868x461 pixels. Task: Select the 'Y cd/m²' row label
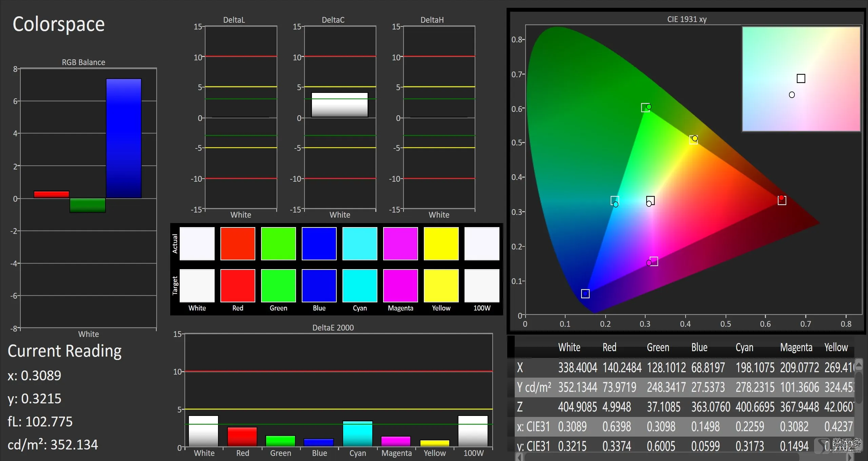(x=534, y=387)
